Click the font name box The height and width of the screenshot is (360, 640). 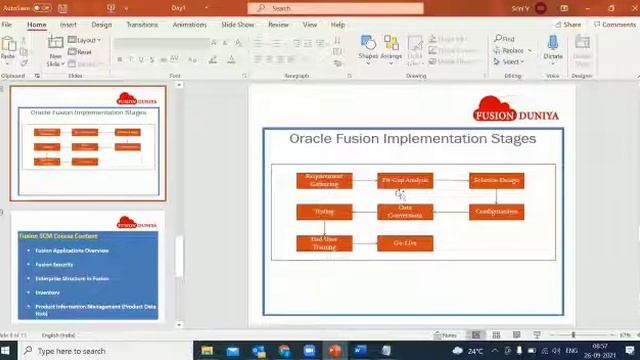[x=162, y=43]
